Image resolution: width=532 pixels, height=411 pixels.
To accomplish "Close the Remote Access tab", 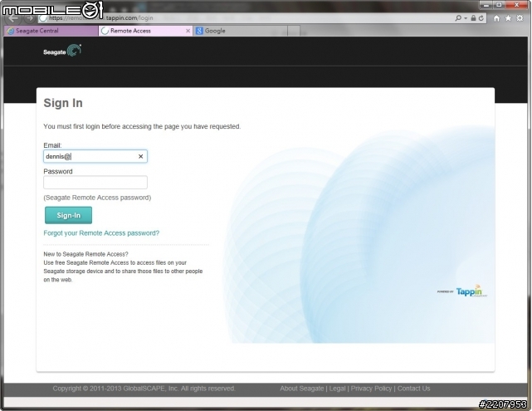I will [188, 31].
